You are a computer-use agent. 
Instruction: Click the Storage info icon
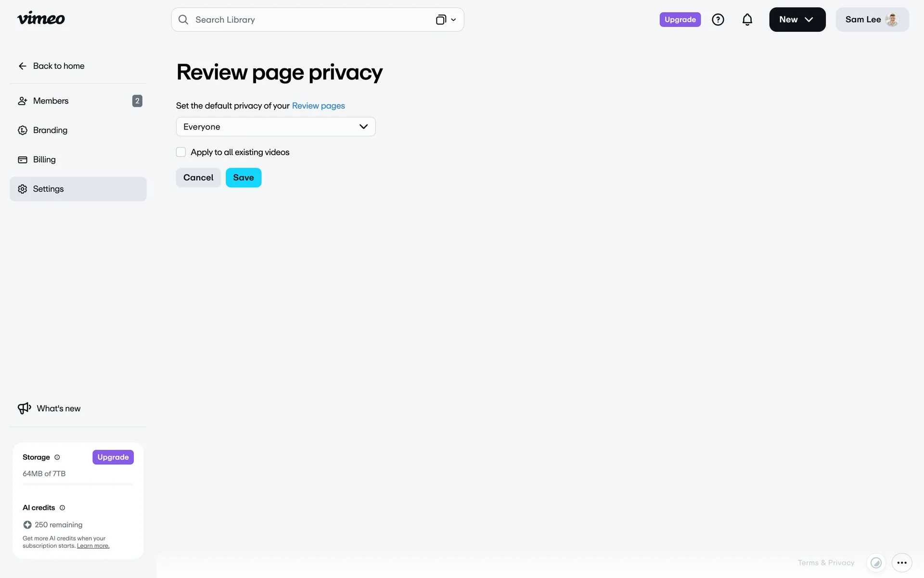[x=57, y=457]
